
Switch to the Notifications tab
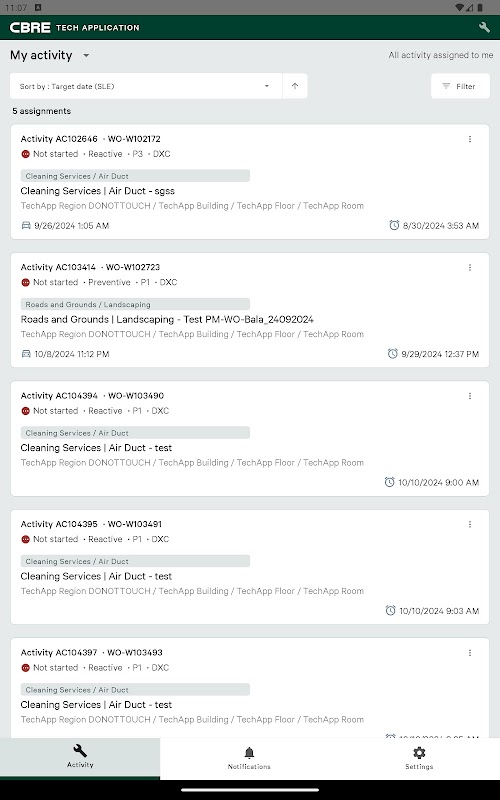[x=249, y=759]
